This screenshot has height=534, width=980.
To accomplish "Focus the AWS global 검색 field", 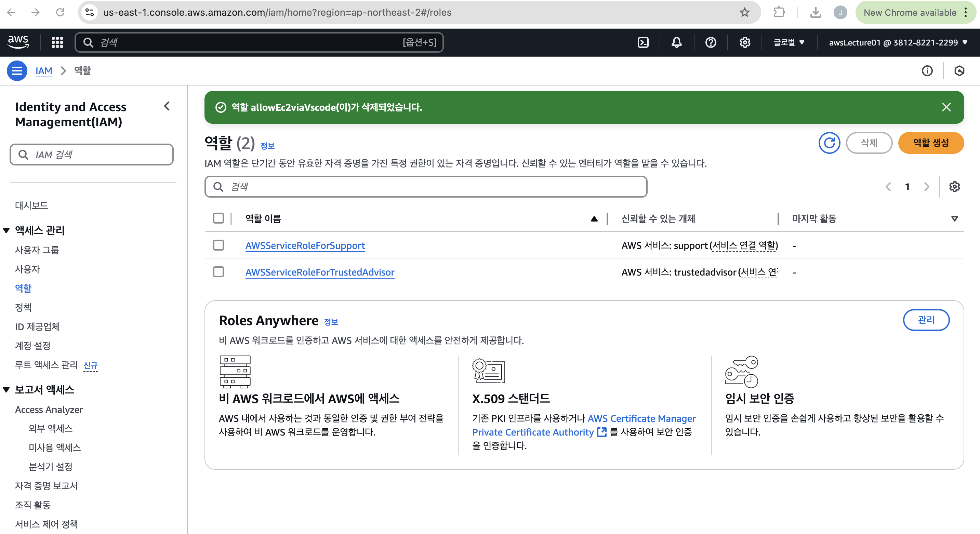I will click(x=259, y=42).
